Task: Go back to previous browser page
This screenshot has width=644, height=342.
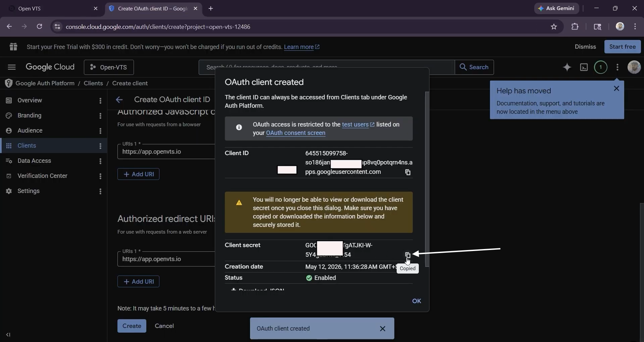Action: [x=9, y=27]
